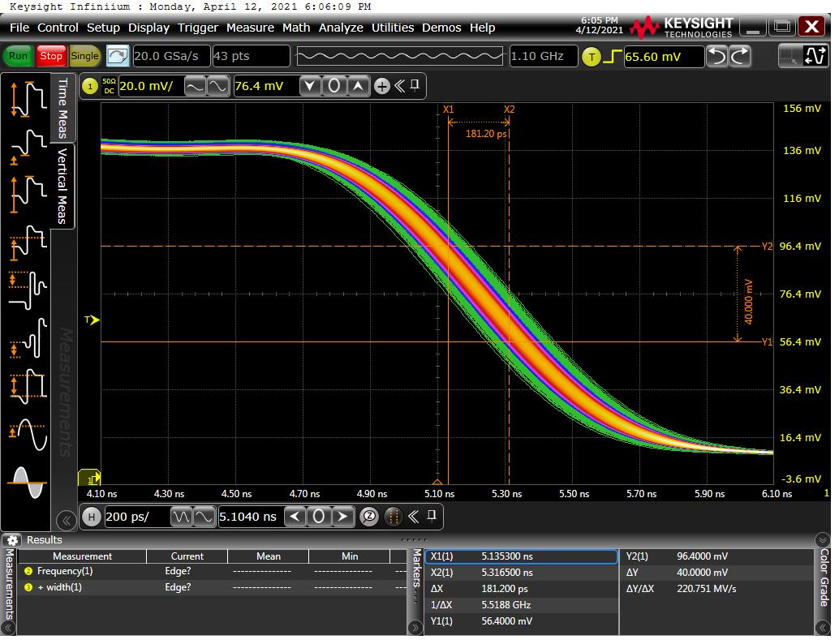This screenshot has width=839, height=644.
Task: Click the 20.0 mV/ vertical scale field
Action: coord(149,86)
